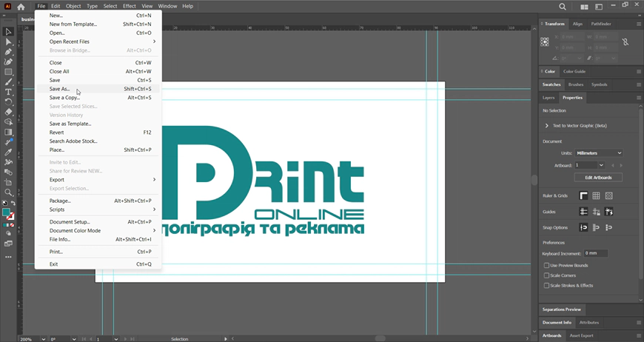Toggle Smart Guides button
This screenshot has height=342, width=644.
(x=608, y=212)
